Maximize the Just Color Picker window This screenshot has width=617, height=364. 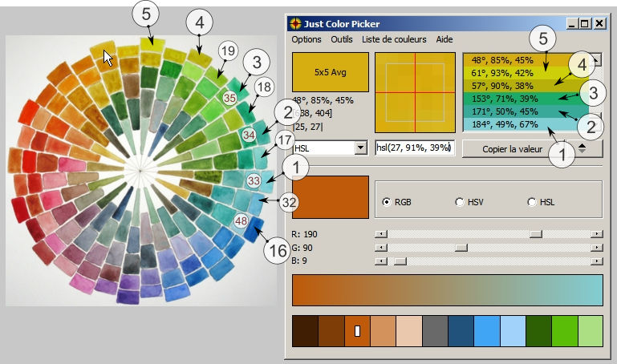(585, 24)
